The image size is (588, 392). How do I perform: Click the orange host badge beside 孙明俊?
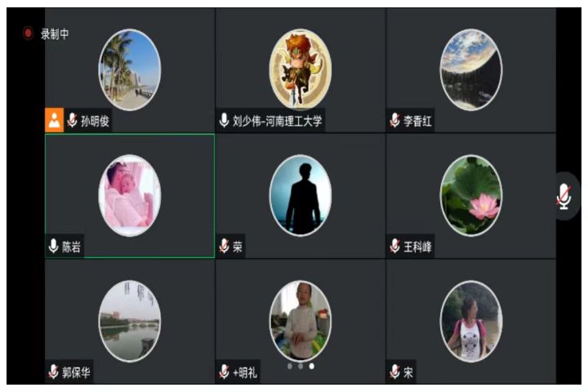point(55,120)
